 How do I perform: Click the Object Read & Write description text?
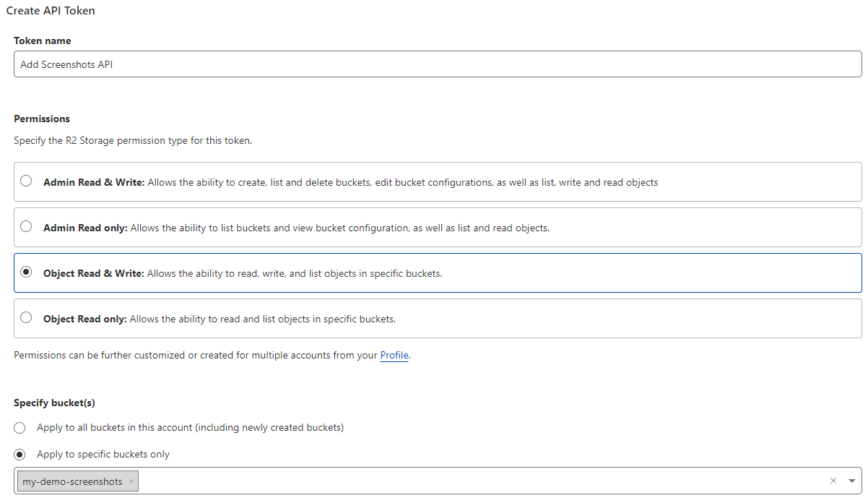point(295,273)
